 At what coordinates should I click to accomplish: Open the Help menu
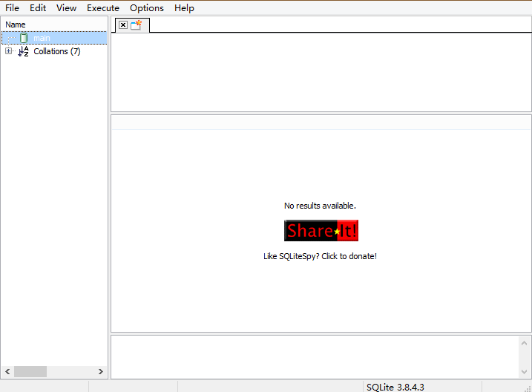click(x=184, y=8)
